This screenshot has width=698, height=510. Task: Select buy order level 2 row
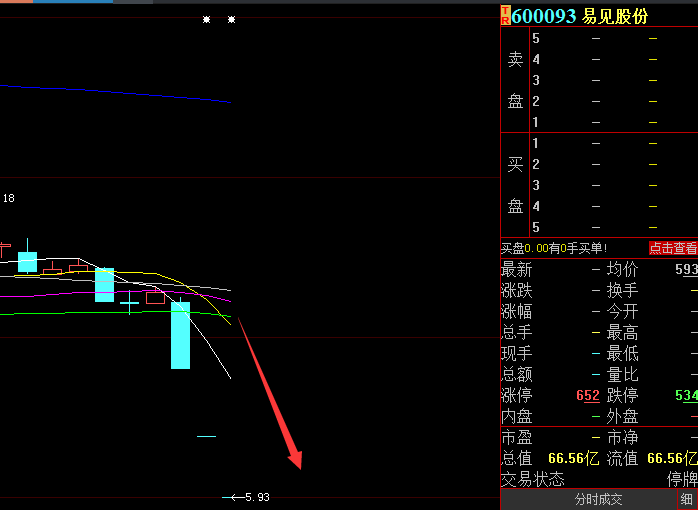click(x=614, y=164)
